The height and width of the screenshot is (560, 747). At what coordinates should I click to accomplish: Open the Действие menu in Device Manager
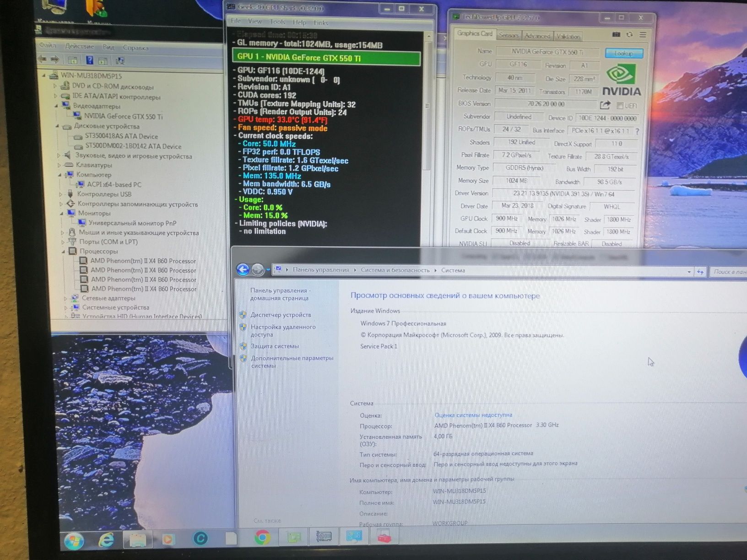(x=80, y=46)
